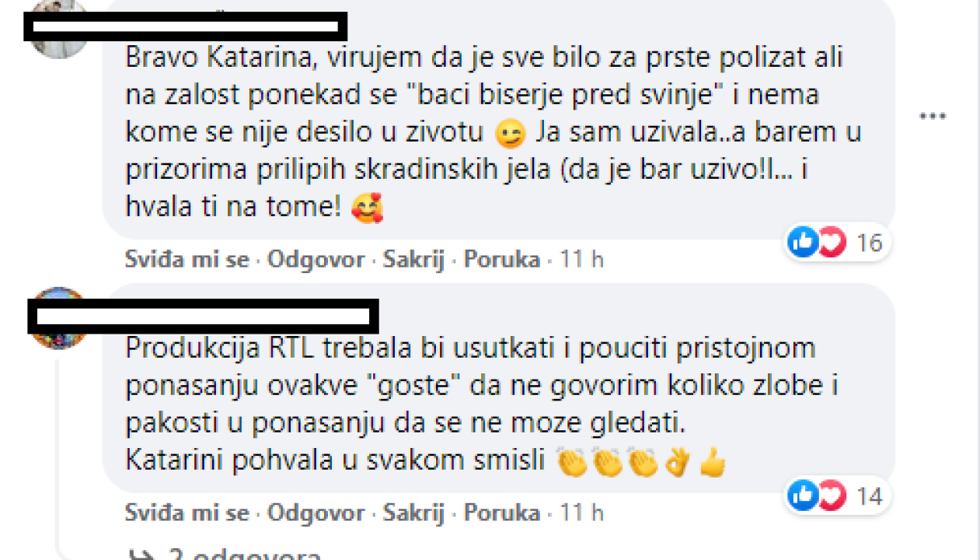Hide the first comment via Sakrij

pyautogui.click(x=413, y=259)
